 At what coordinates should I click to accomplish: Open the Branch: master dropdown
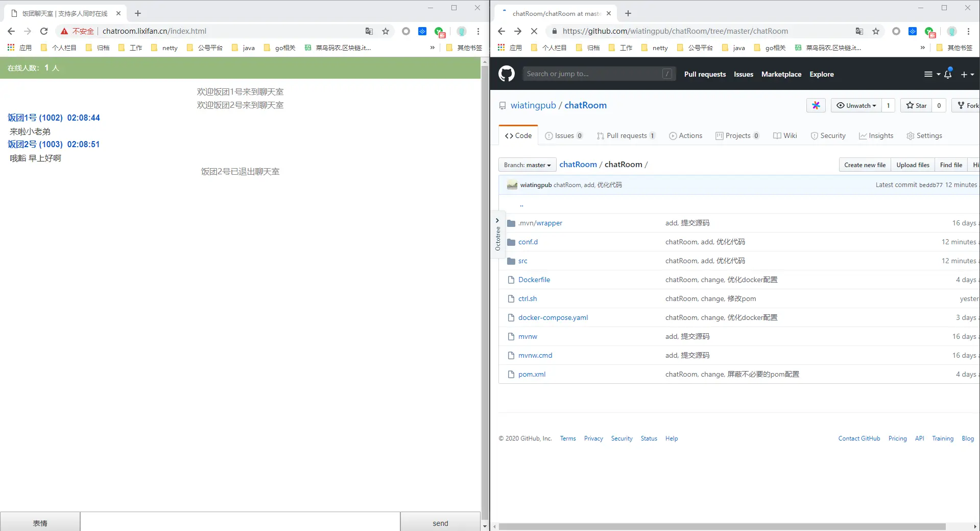(527, 165)
